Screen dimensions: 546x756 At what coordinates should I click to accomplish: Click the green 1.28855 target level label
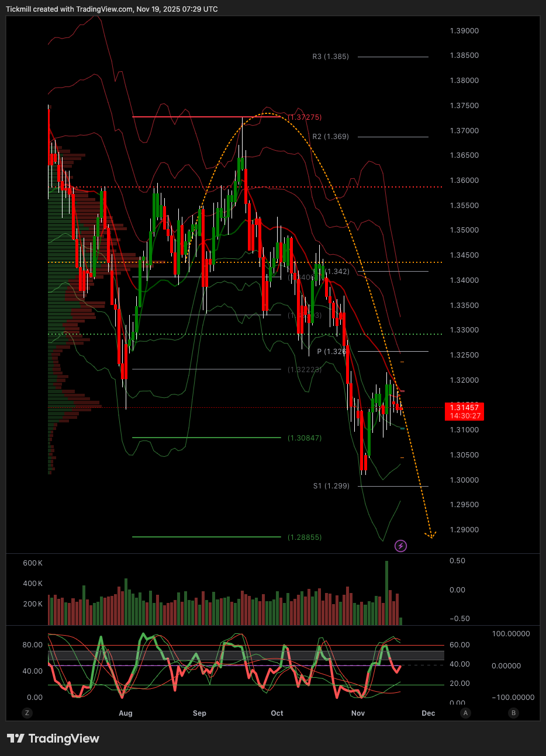tap(304, 537)
